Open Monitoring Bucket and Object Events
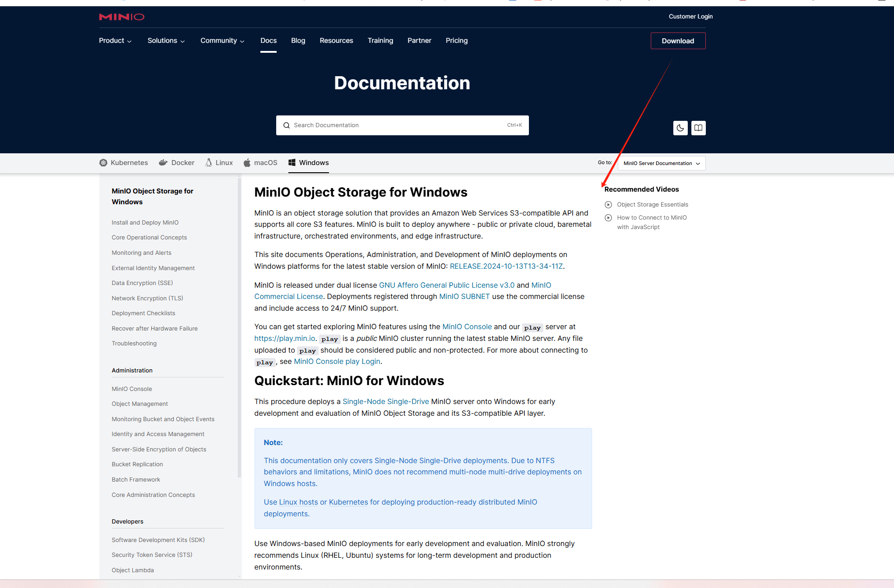This screenshot has width=894, height=588. tap(163, 419)
